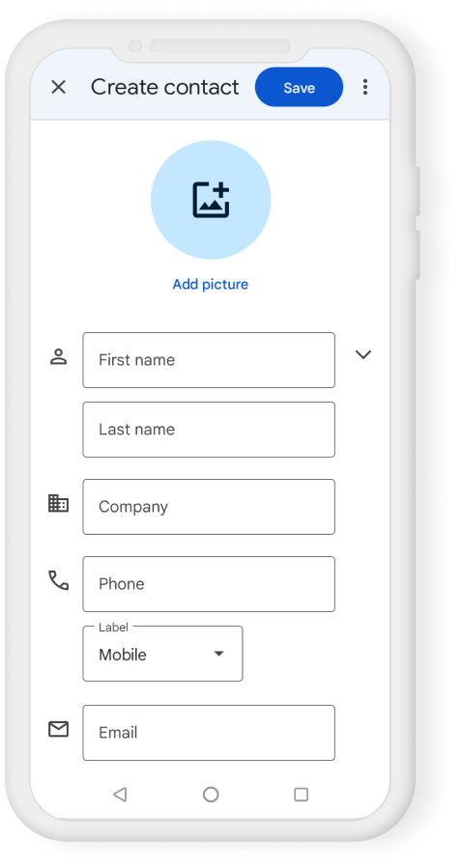Open the Mobile label dropdown
This screenshot has width=461, height=868.
(x=163, y=654)
